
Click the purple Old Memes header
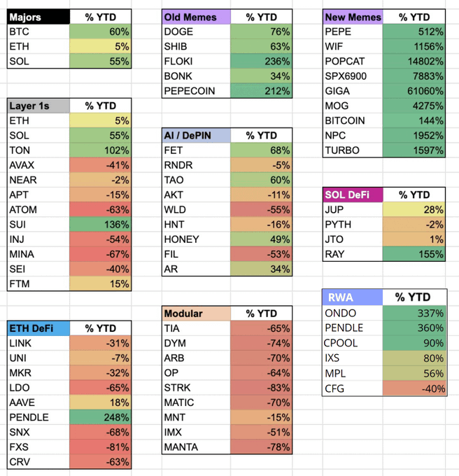[x=195, y=17]
